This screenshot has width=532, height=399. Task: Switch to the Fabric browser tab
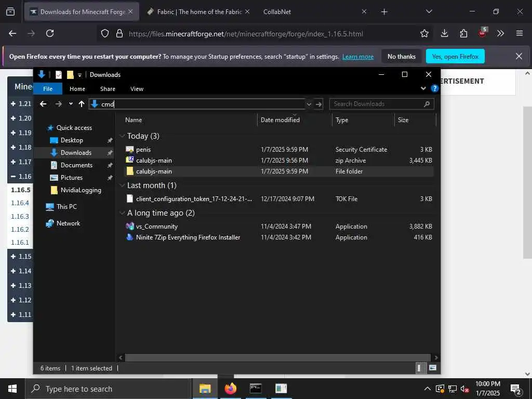[199, 11]
